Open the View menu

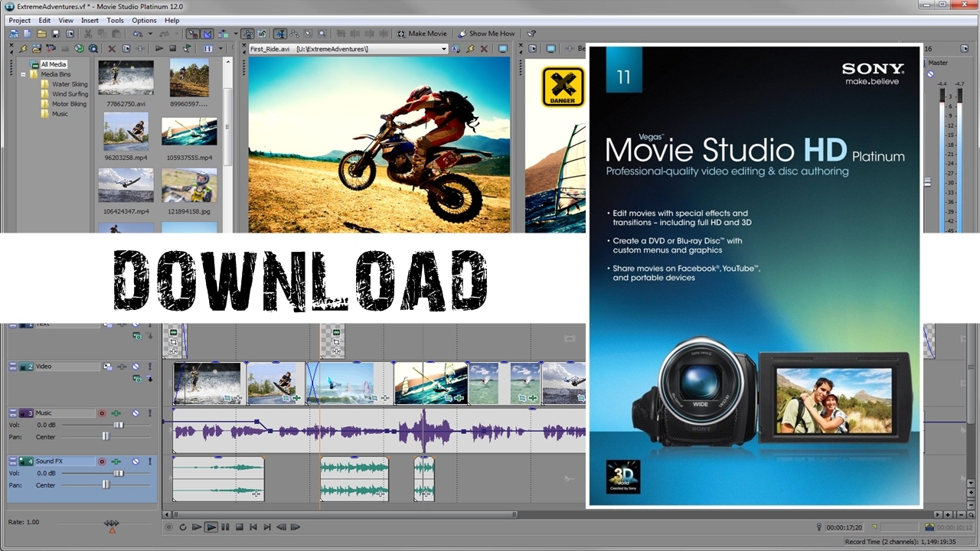66,21
